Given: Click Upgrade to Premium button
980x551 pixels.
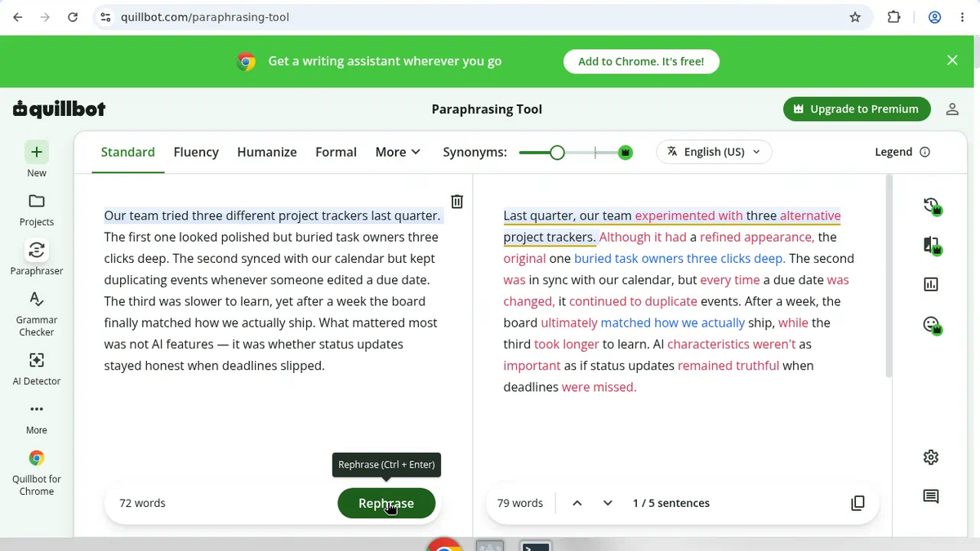Looking at the screenshot, I should point(857,109).
